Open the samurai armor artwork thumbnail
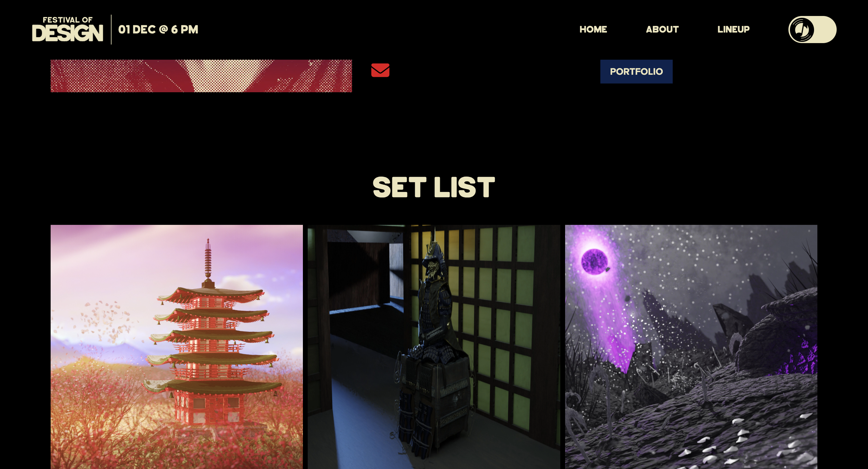The width and height of the screenshot is (868, 469). pos(434,347)
